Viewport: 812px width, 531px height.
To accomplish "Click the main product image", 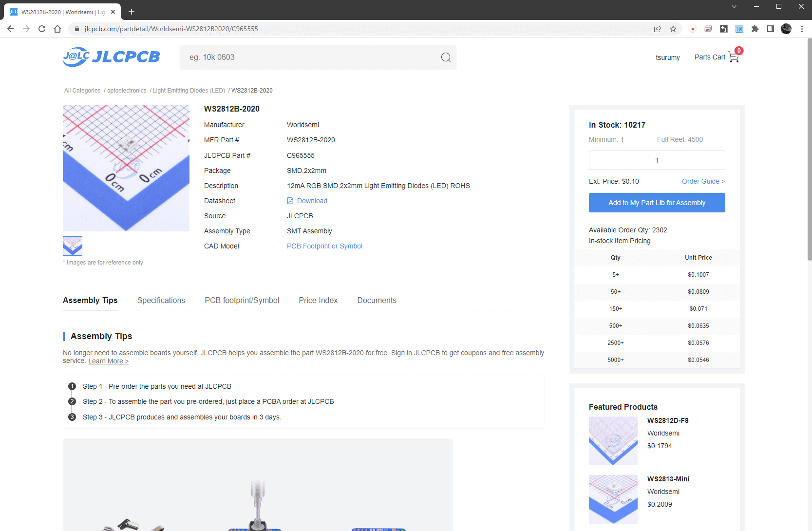I will coord(126,168).
